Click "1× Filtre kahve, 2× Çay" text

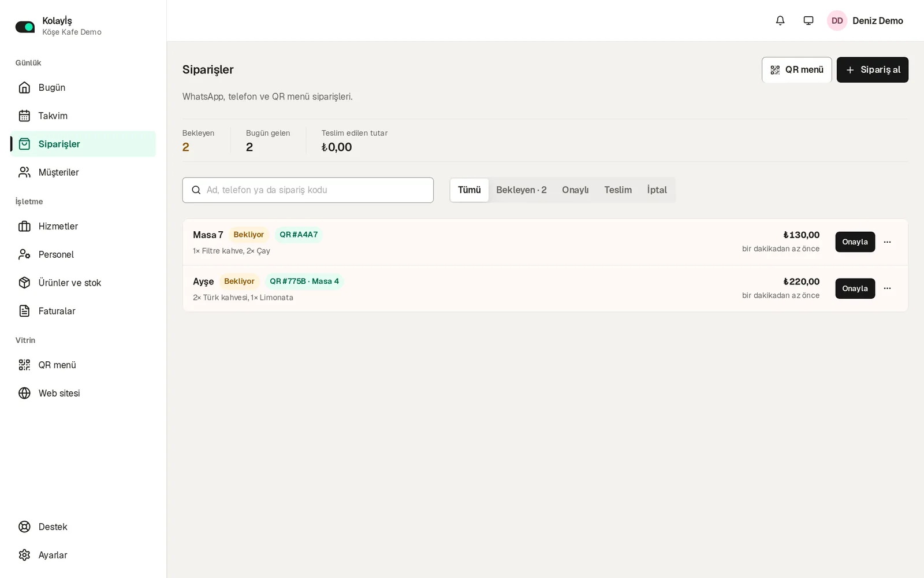tap(232, 251)
